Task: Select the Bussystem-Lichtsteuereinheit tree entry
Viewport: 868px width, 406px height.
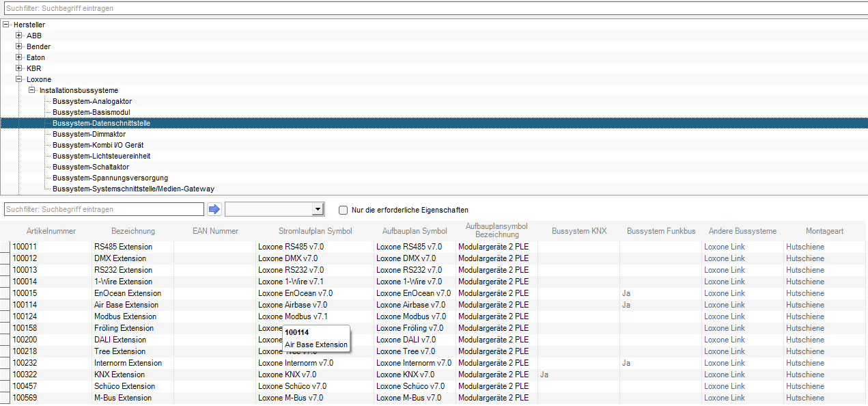Action: tap(101, 156)
